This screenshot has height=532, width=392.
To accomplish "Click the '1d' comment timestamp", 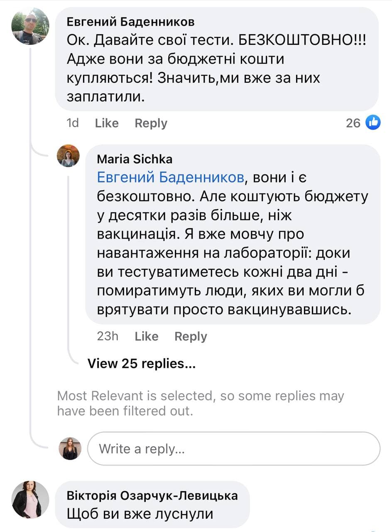I will tap(73, 123).
